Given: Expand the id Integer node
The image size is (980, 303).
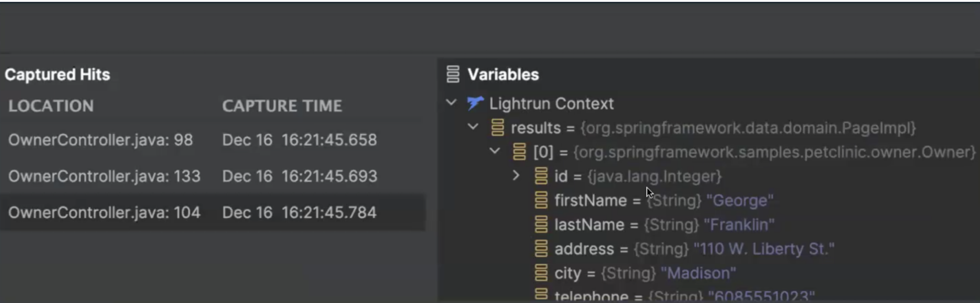Looking at the screenshot, I should [516, 175].
